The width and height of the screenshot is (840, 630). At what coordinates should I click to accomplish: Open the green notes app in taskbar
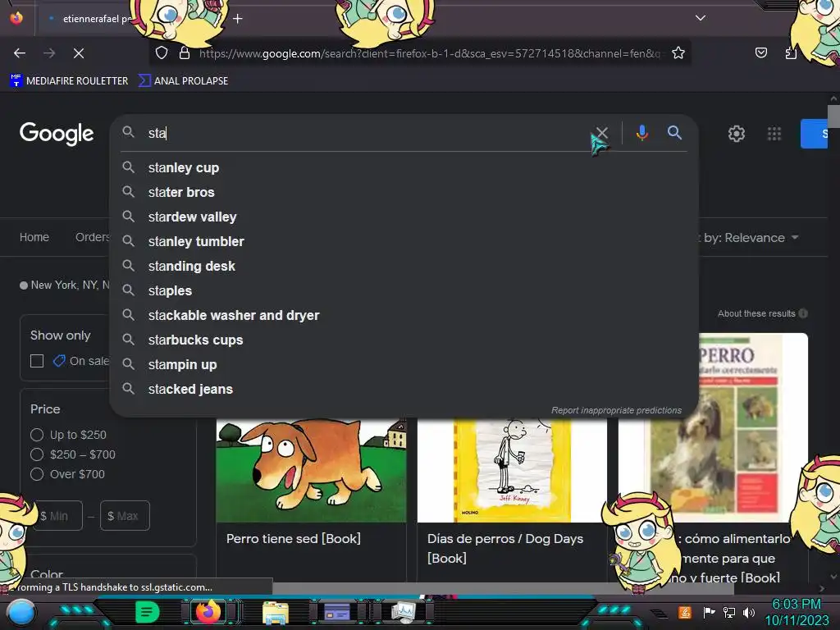148,612
